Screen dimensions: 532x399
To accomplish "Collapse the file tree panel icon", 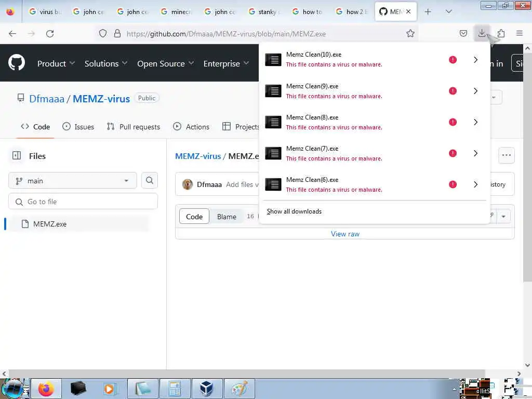I will tap(16, 155).
